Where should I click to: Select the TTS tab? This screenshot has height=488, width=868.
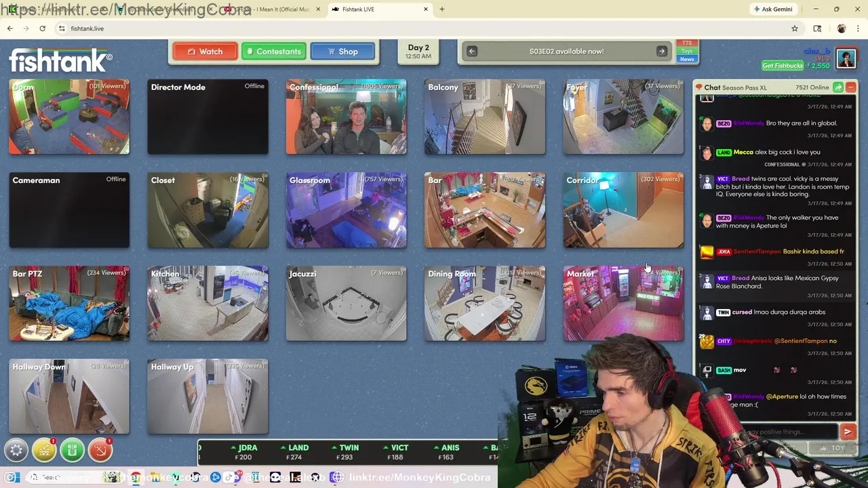pyautogui.click(x=687, y=43)
